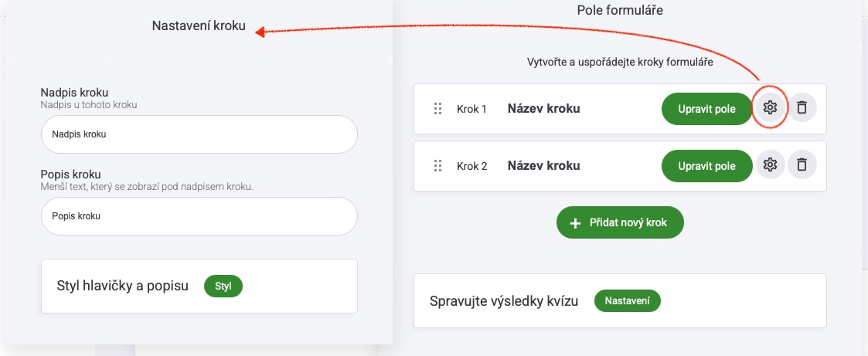This screenshot has height=356, width=868.
Task: Click the Spravujte výsledky kvízu card
Action: [620, 300]
